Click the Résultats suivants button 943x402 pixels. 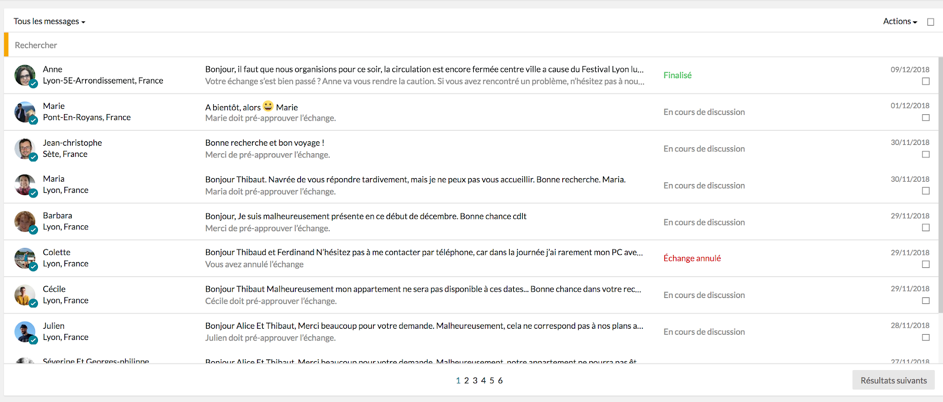[893, 380]
